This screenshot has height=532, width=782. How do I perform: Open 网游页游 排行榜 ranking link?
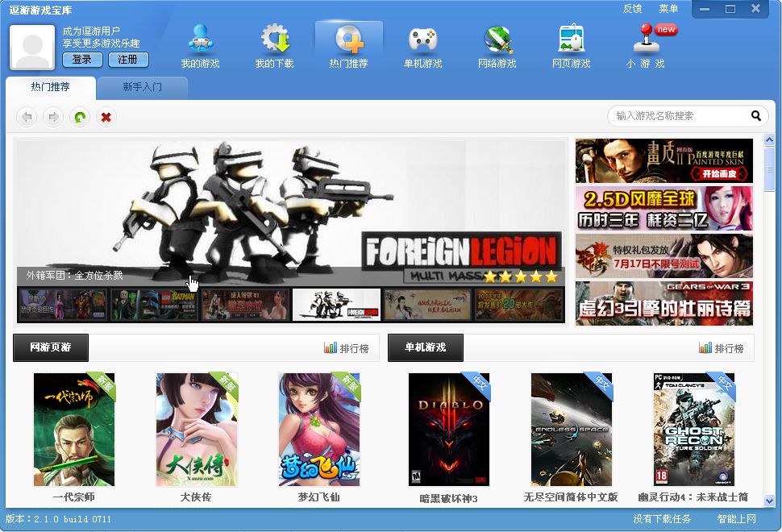pos(347,348)
